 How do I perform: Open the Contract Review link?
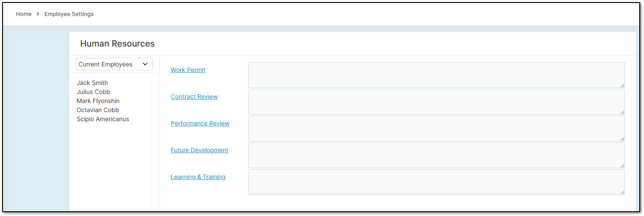click(194, 97)
